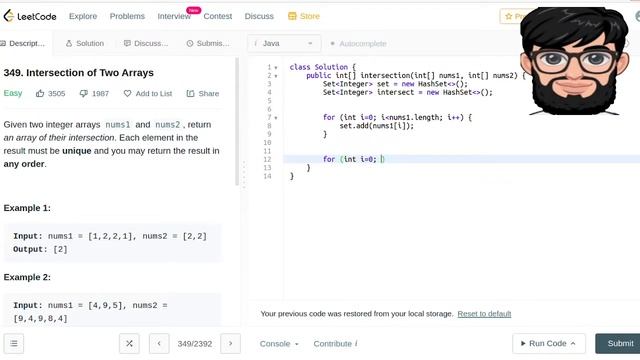Collapse code fold arrow on line 7
Image resolution: width=640 pixels, height=360 pixels.
tap(276, 118)
